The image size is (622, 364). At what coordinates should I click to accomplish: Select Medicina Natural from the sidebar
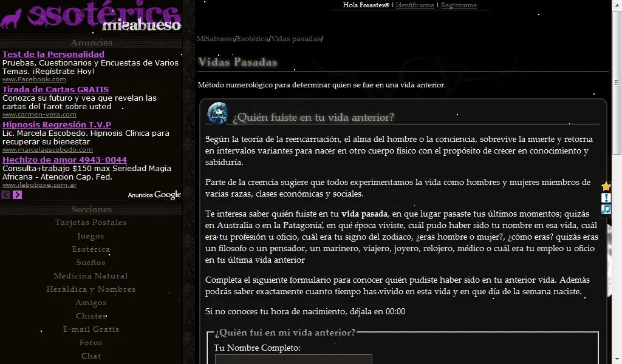point(91,276)
